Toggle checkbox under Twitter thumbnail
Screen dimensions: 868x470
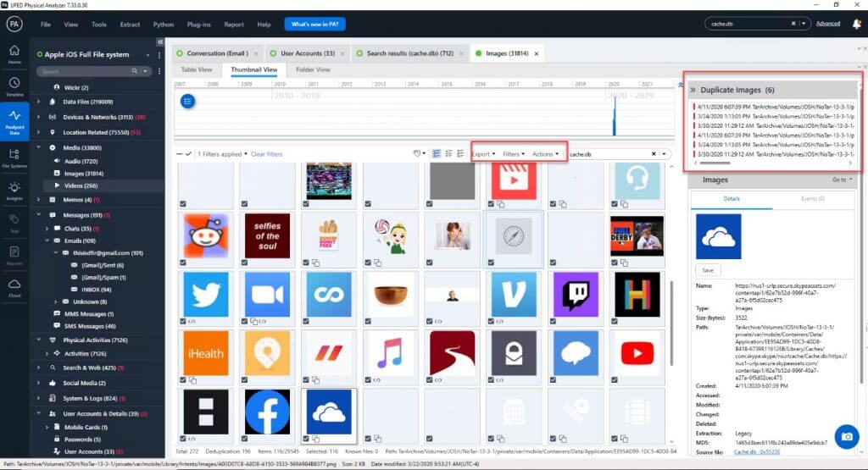(x=183, y=321)
